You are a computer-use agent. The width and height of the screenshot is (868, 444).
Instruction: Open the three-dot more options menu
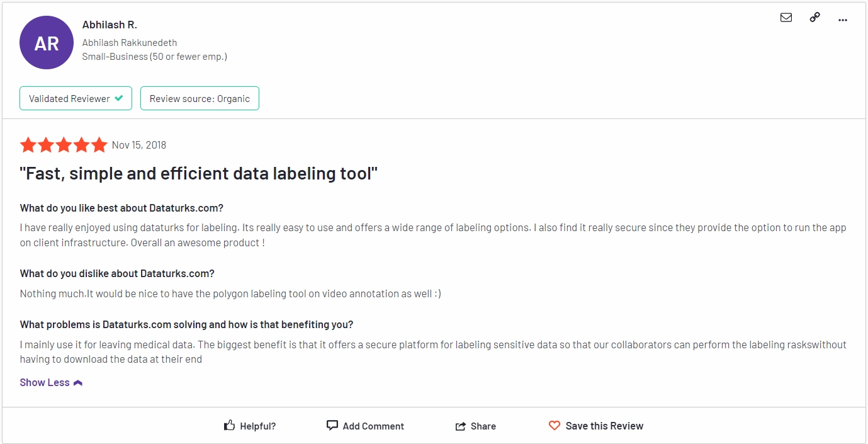[843, 20]
